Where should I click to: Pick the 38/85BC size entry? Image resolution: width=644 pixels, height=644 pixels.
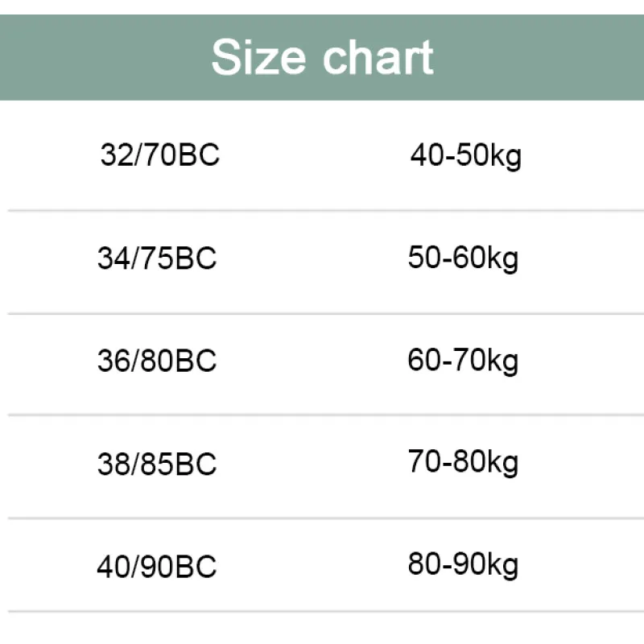click(157, 464)
